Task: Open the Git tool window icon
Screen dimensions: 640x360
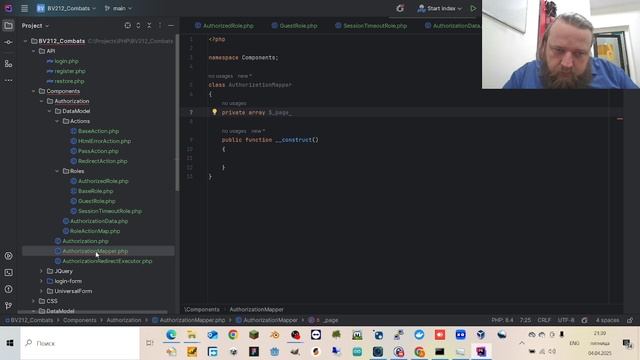Action: click(x=8, y=305)
